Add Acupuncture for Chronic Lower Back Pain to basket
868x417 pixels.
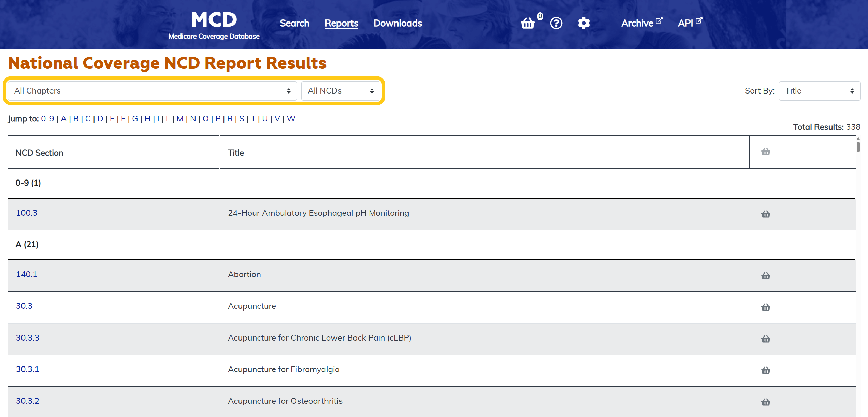click(766, 339)
